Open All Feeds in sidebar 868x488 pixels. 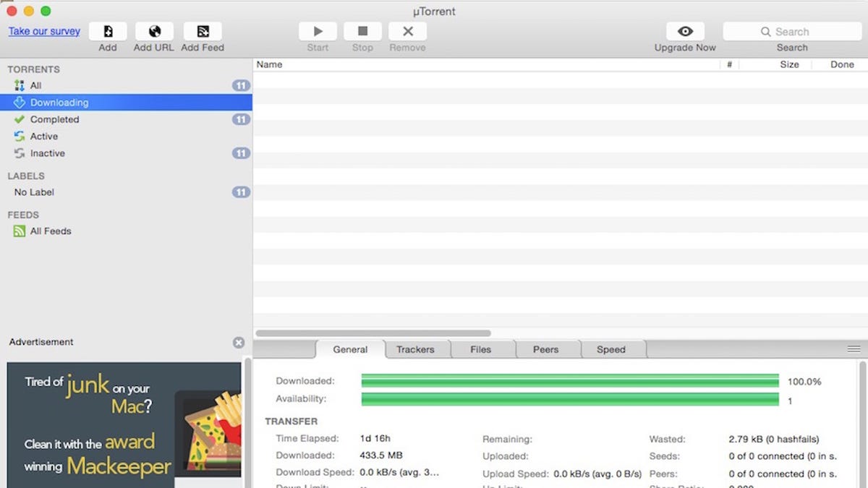[126, 231]
